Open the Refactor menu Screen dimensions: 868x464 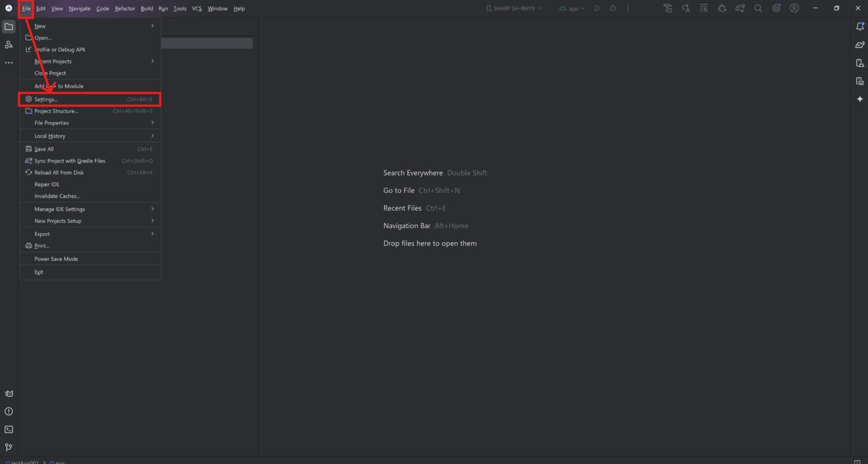(125, 8)
